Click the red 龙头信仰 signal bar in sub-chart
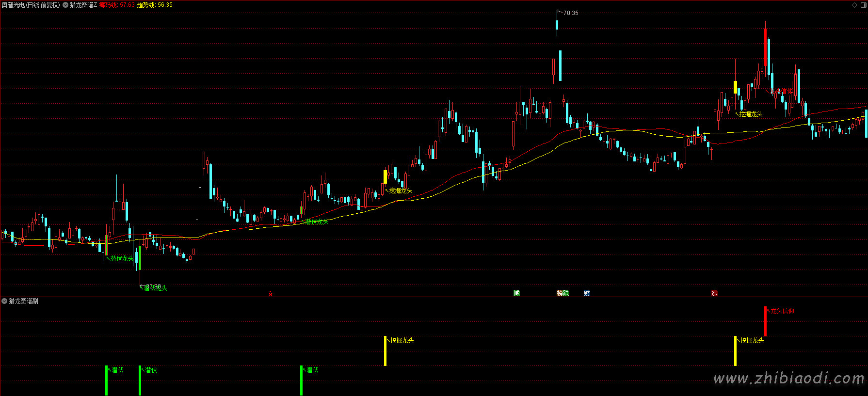This screenshot has height=396, width=868. pyautogui.click(x=765, y=321)
